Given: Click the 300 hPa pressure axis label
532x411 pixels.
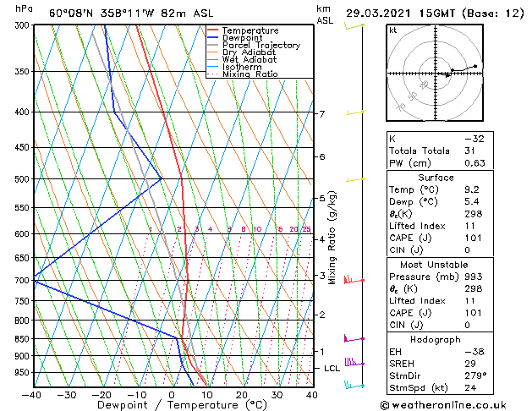Looking at the screenshot, I should pyautogui.click(x=24, y=25).
